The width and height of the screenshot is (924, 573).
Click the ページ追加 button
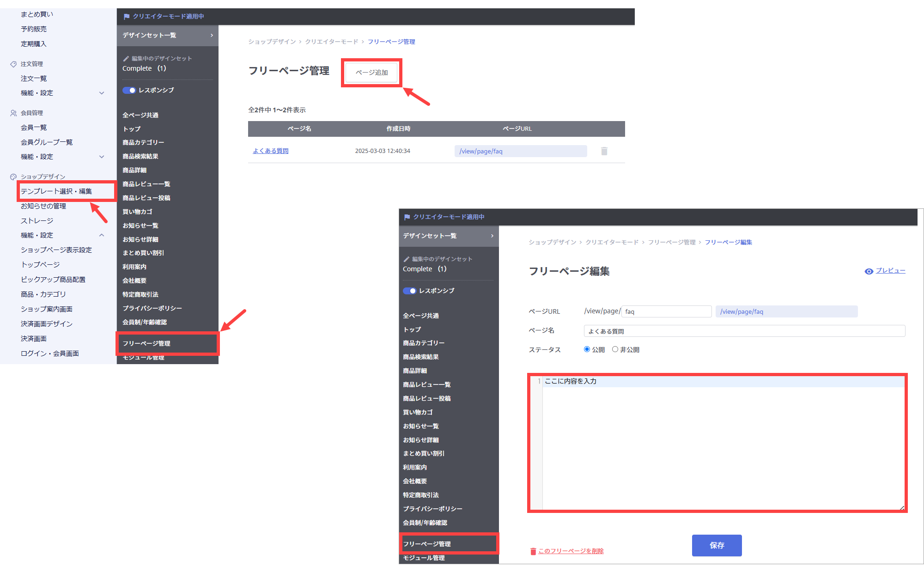371,73
